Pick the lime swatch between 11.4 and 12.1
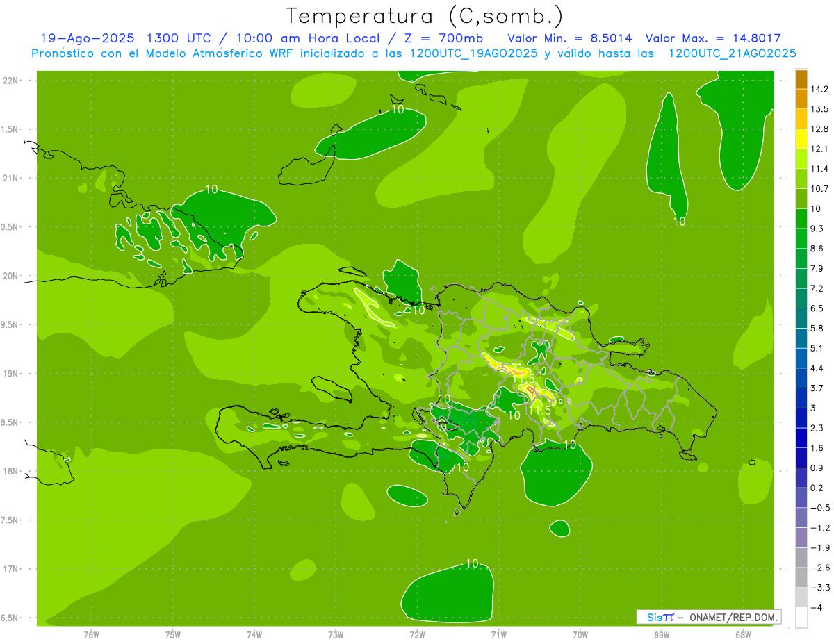The image size is (834, 644). pos(801,158)
